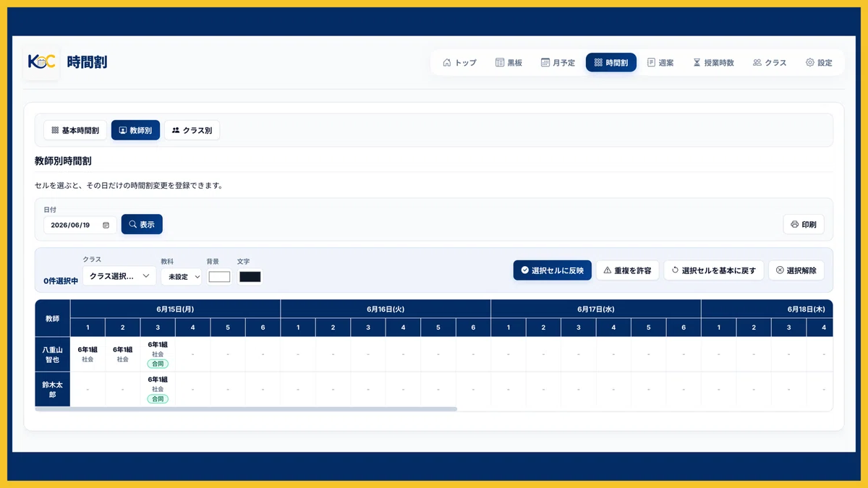Open the 月予定 monthly calendar
This screenshot has width=868, height=488.
click(x=558, y=63)
